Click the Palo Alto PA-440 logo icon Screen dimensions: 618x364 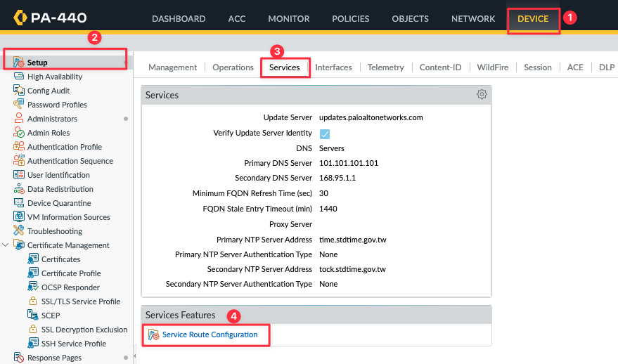point(20,18)
